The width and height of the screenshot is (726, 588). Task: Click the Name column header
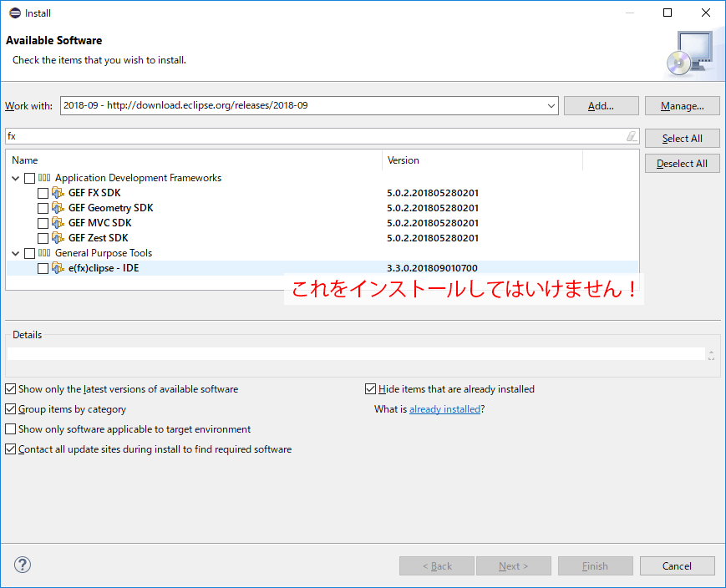[194, 160]
